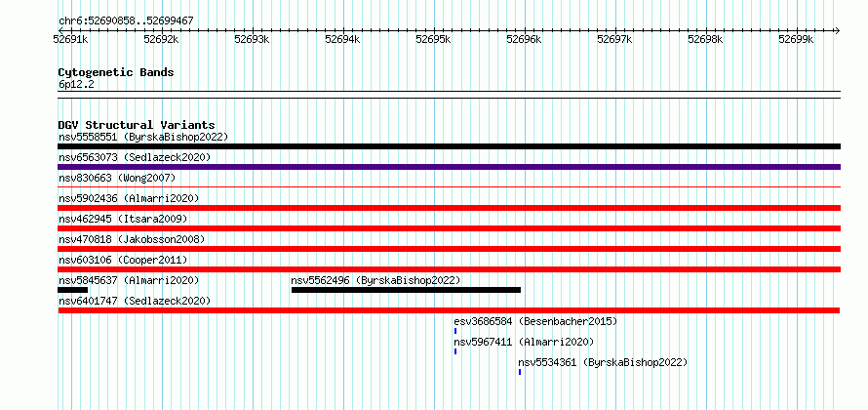The height and width of the screenshot is (410, 868).
Task: Click the 52699k ruler tick label
Action: (x=796, y=39)
